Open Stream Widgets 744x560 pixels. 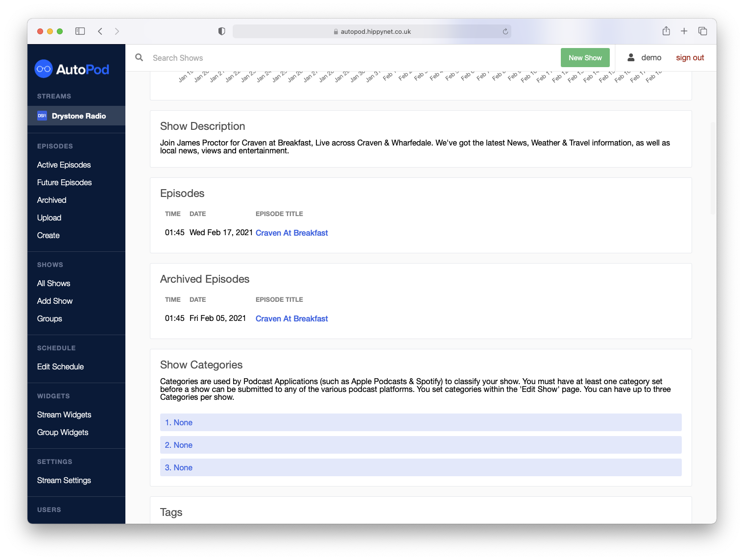64,414
